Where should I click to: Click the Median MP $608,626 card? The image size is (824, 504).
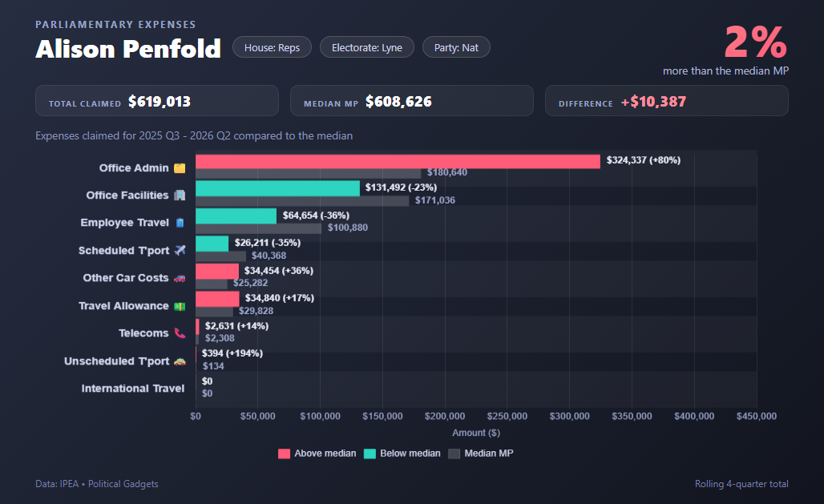click(411, 100)
